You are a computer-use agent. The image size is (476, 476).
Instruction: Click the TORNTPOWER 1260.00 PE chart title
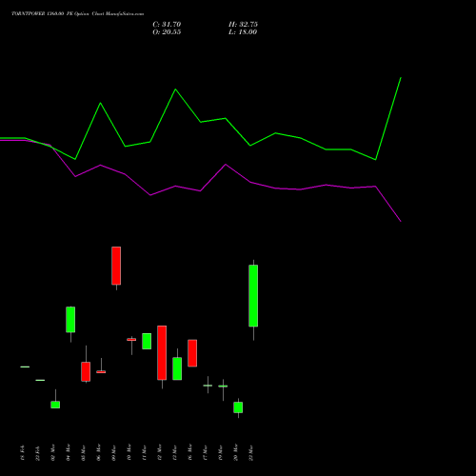point(77,14)
